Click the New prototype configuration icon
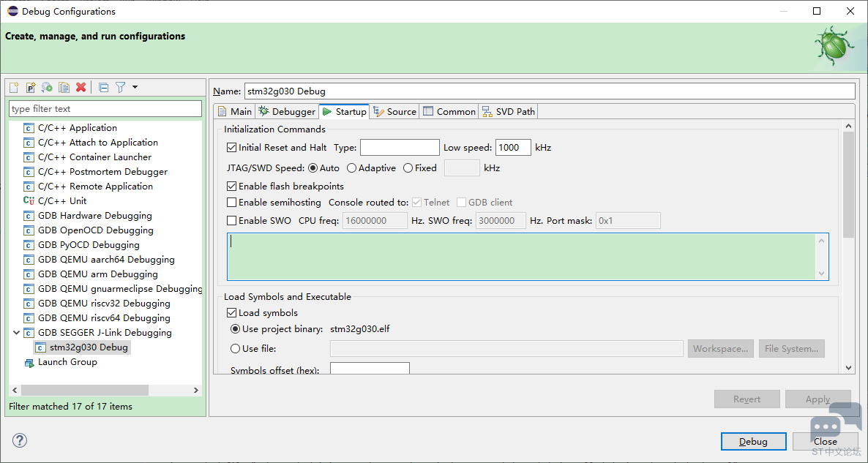Screen dimensions: 868x463 [x=31, y=87]
